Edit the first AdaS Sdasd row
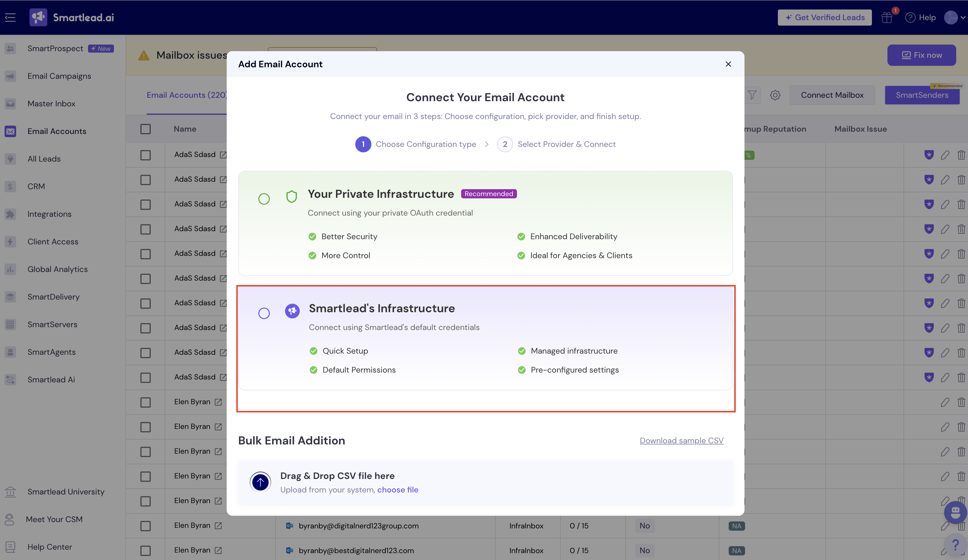This screenshot has height=560, width=968. pos(945,155)
